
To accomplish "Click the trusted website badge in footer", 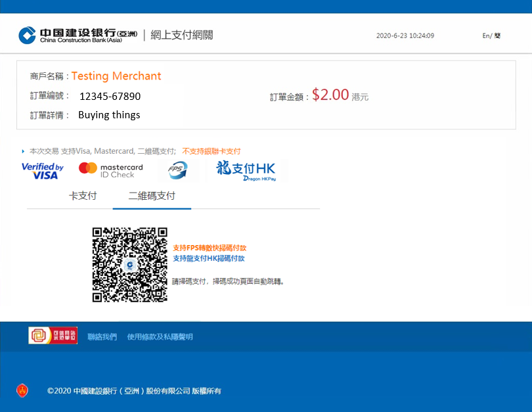I will tap(53, 335).
